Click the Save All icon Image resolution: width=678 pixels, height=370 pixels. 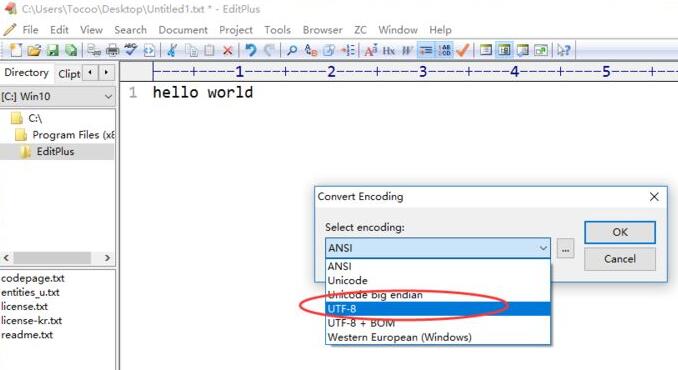coord(71,51)
